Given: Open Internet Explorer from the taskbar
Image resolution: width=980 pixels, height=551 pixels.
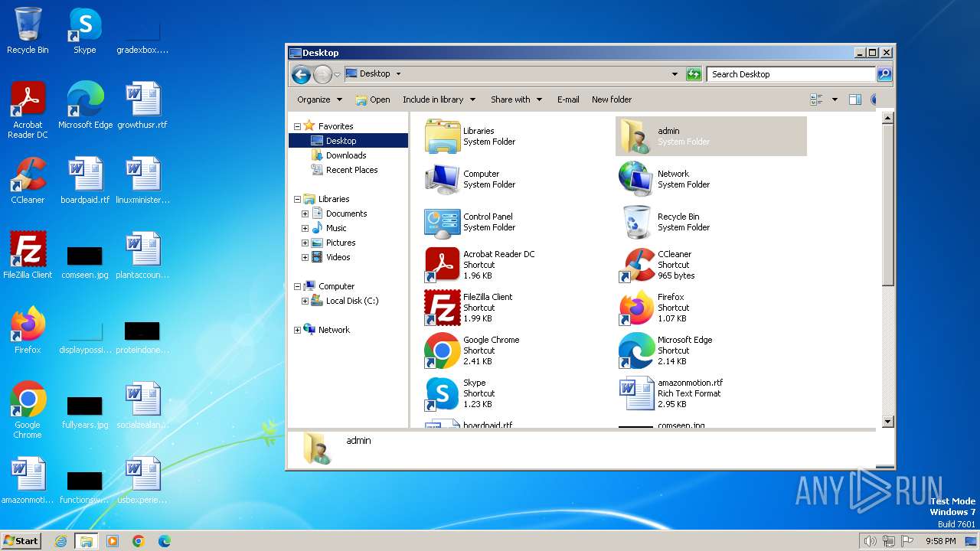Looking at the screenshot, I should (61, 541).
